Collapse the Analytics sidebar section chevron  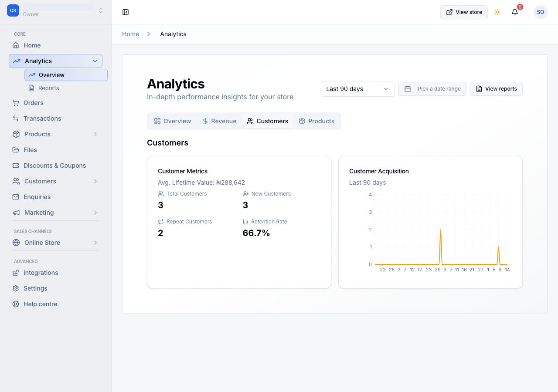95,61
